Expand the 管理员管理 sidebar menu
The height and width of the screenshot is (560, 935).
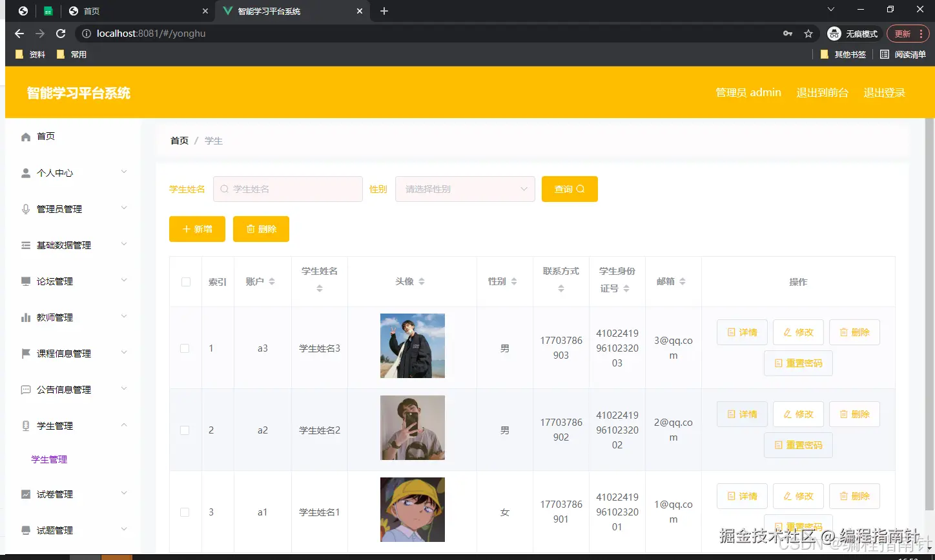(x=124, y=208)
